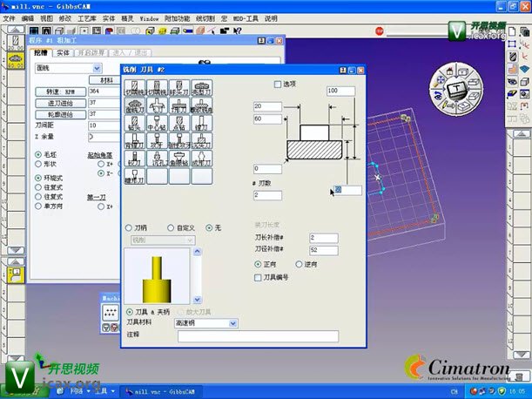Click the Machining palette dots pattern icon
The height and width of the screenshot is (399, 532).
(x=111, y=313)
